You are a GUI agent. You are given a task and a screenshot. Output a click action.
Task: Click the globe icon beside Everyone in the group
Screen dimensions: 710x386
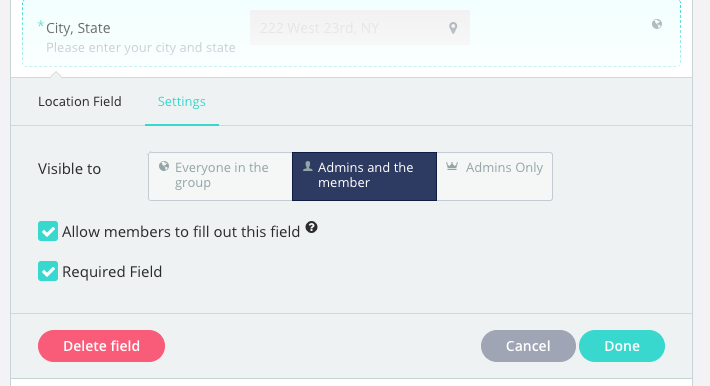point(164,167)
